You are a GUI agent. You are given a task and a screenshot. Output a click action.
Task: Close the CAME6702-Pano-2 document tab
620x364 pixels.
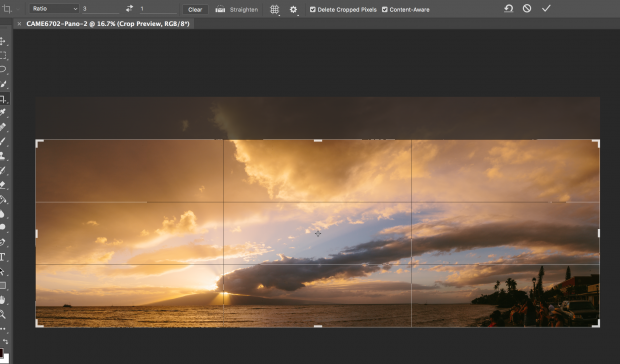coord(19,24)
